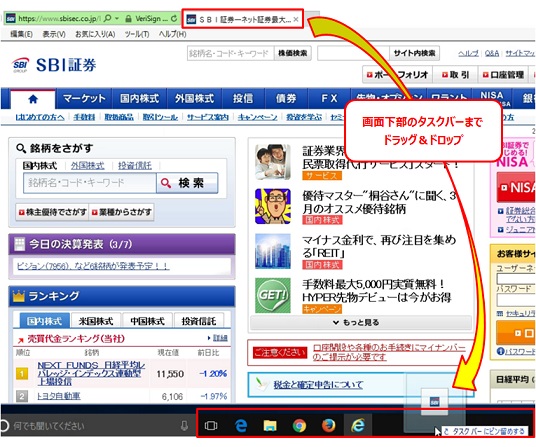Click the address bar search magnifier icon
Viewport: 536px width, 447px height.
[x=107, y=18]
